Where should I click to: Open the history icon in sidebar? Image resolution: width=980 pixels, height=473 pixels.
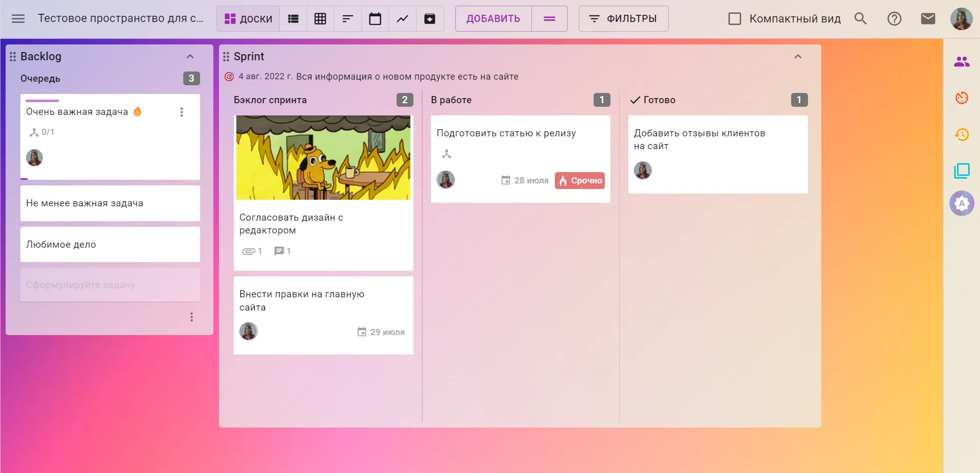(962, 134)
